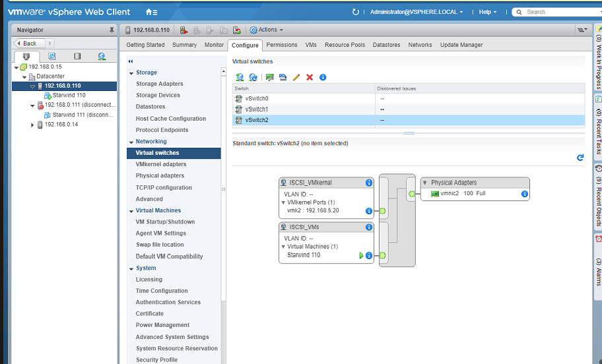602x364 pixels.
Task: Open the Work In Progress side panel
Action: 598,57
